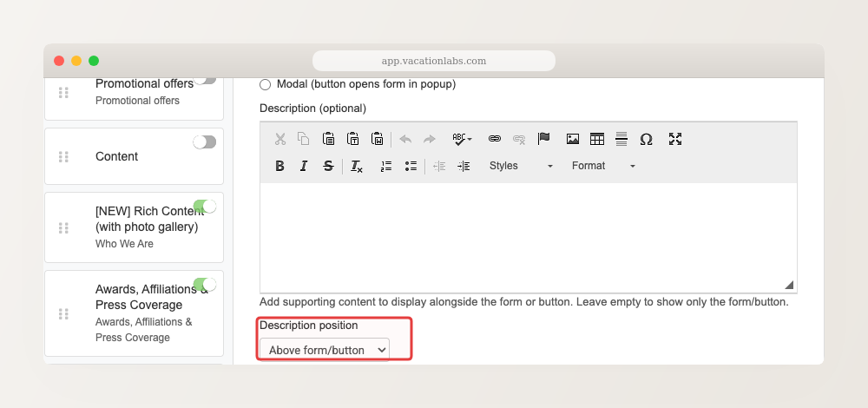Select the Content section card

pyautogui.click(x=134, y=156)
